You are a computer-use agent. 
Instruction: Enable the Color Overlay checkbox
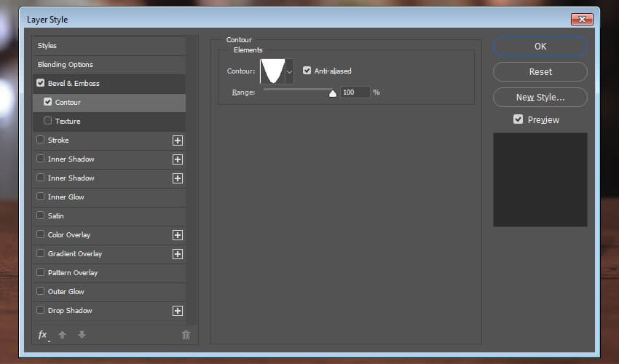tap(40, 234)
